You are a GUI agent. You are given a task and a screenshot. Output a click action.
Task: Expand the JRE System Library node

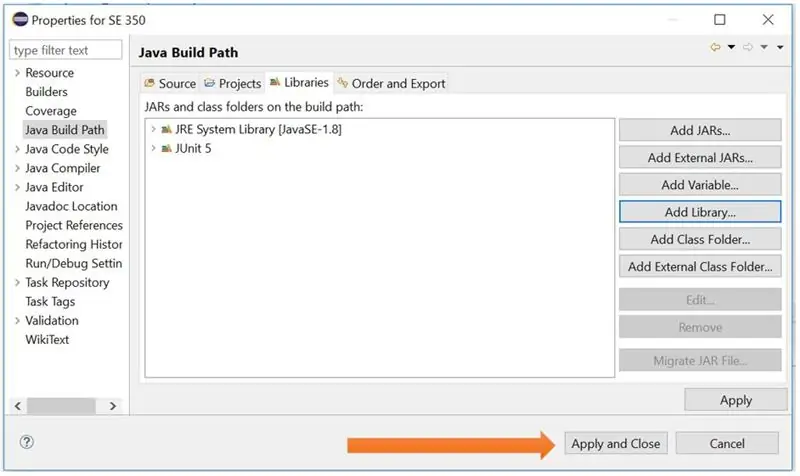tap(153, 129)
